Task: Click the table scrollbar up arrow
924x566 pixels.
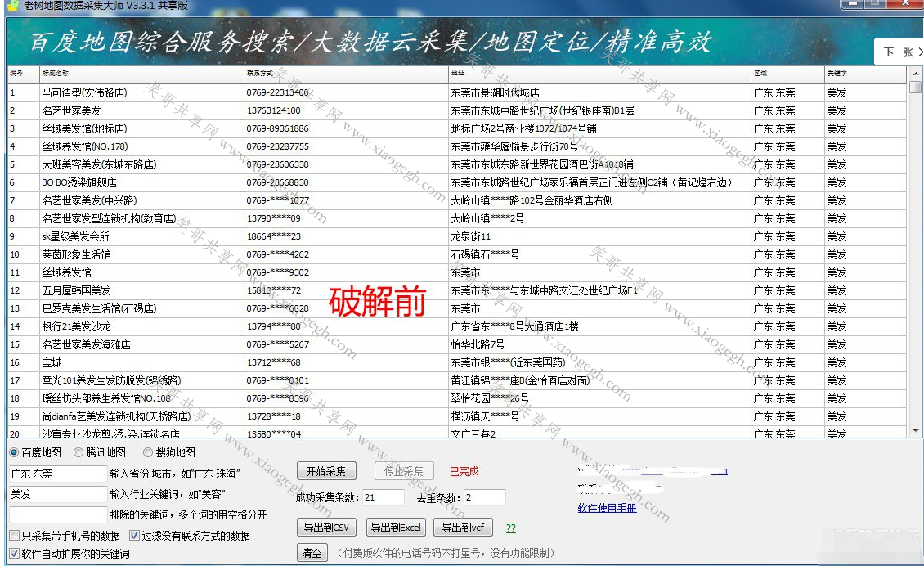Action: [x=915, y=73]
